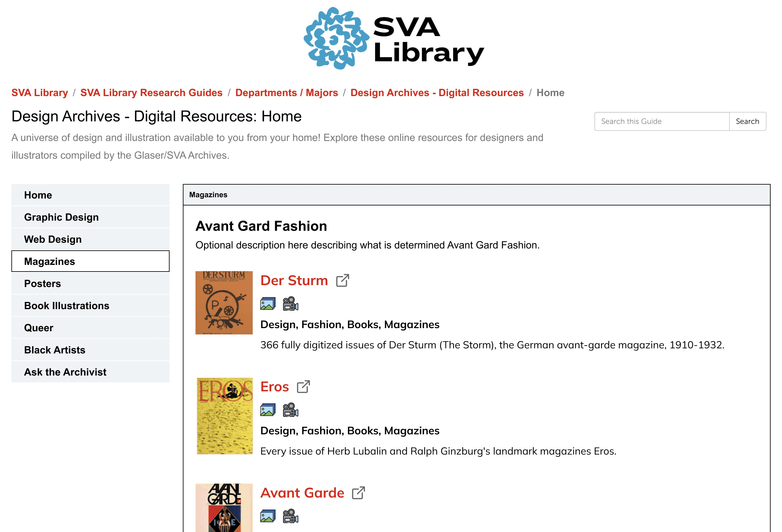Click the Search button
Screen dimensions: 782x532
tap(747, 121)
